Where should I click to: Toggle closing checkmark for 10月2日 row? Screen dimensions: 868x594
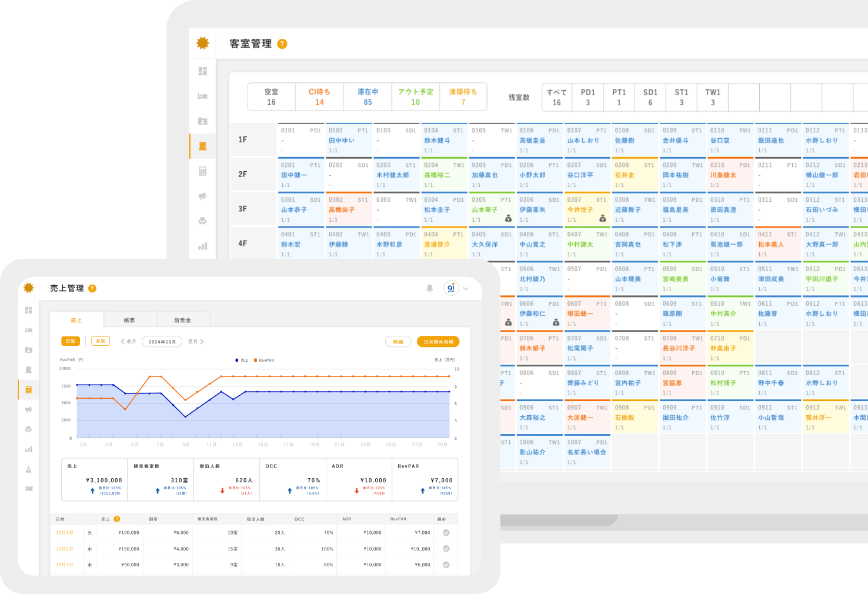(x=446, y=549)
